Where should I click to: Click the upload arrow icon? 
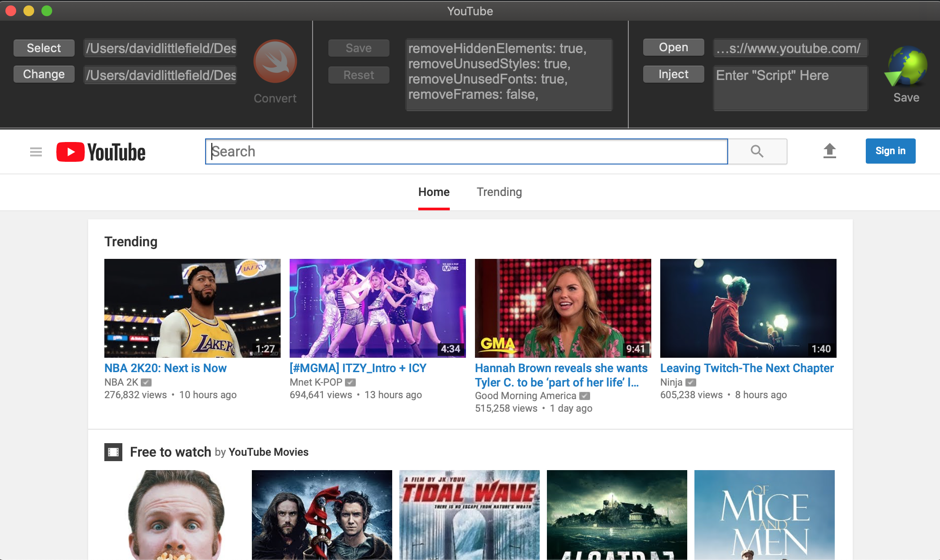830,151
